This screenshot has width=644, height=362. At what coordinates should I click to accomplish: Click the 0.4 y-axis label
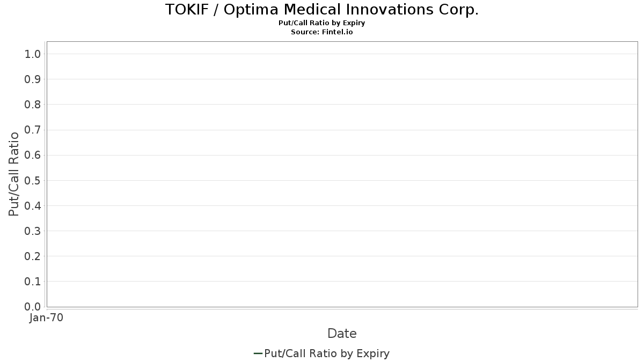coord(33,205)
